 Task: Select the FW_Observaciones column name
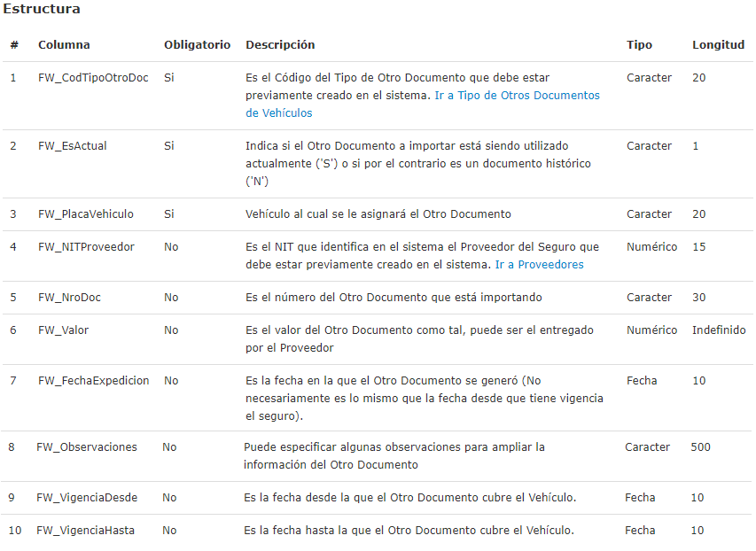[87, 447]
